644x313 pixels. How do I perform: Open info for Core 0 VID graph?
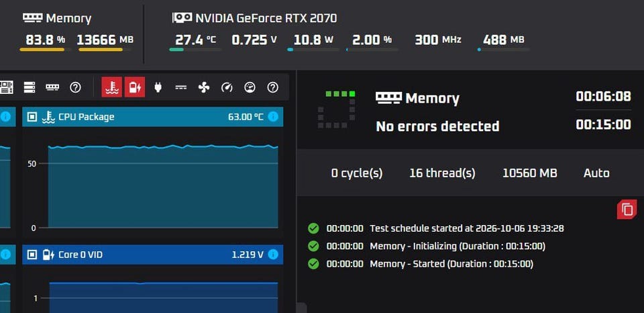(273, 255)
